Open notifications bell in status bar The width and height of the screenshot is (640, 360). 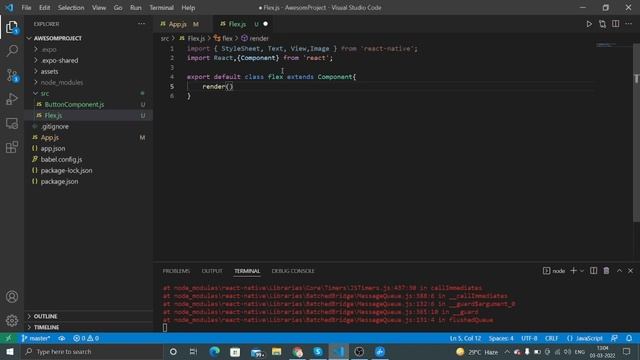coord(629,338)
